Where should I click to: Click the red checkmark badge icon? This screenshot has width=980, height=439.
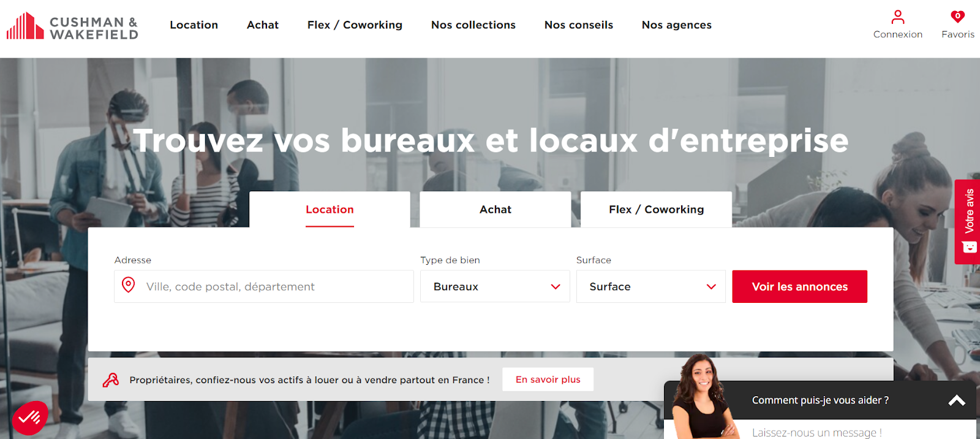coord(29,418)
